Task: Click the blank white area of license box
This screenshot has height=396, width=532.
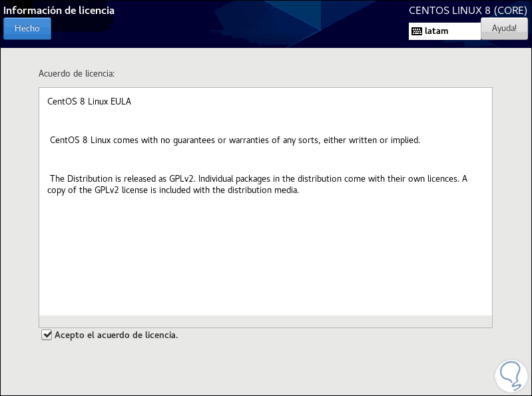Action: [265, 260]
